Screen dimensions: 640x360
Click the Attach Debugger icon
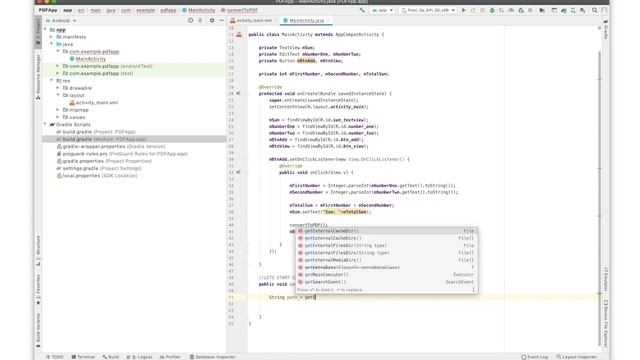(521, 10)
